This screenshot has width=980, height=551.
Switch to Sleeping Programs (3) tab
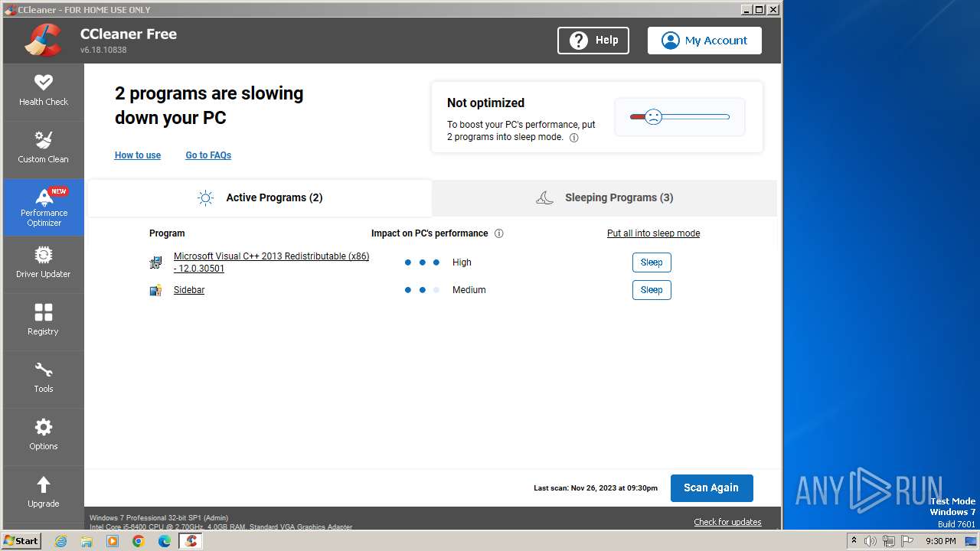click(604, 198)
